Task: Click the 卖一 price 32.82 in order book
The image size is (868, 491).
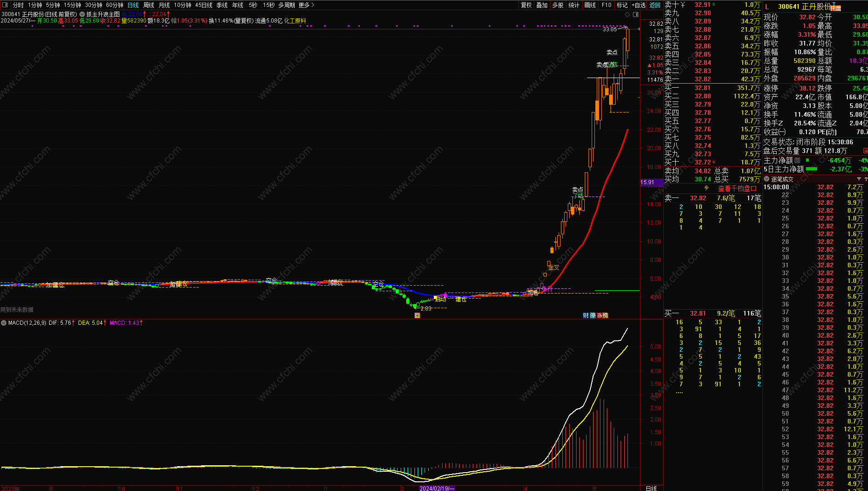Action: tap(703, 79)
